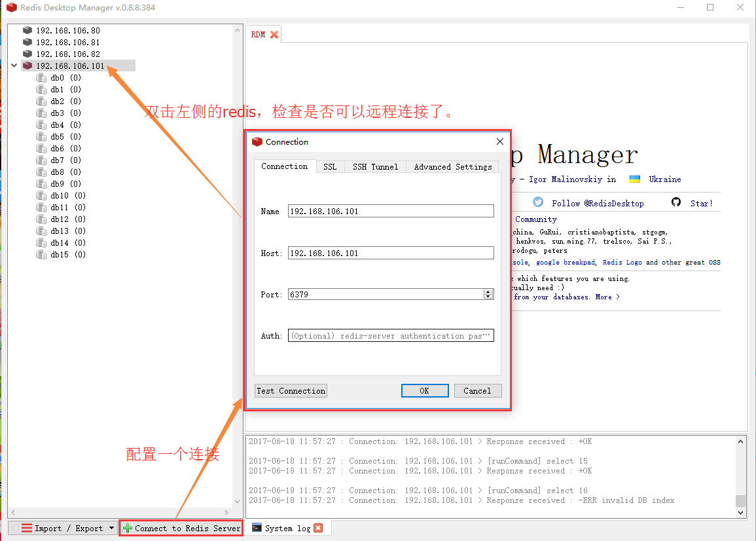Cancel the Connection dialog
756x541 pixels.
[478, 391]
